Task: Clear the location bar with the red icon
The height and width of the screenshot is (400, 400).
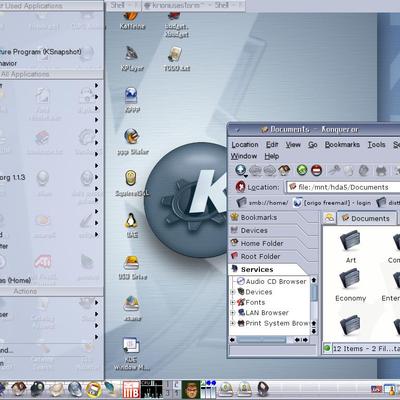Action: (240, 187)
